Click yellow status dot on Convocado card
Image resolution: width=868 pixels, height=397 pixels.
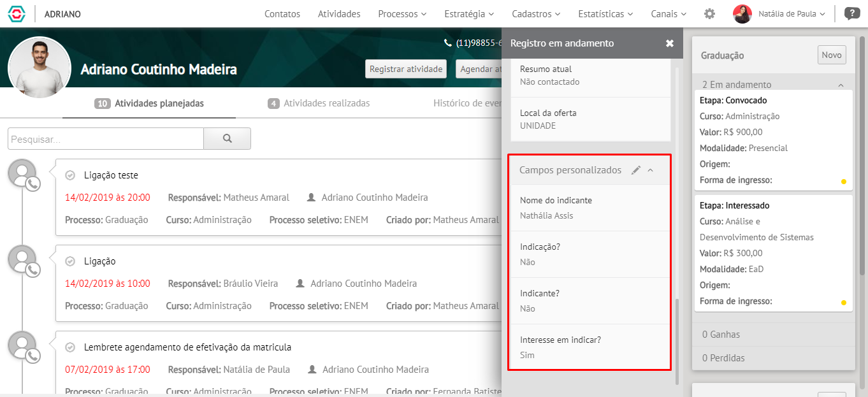coord(844,182)
